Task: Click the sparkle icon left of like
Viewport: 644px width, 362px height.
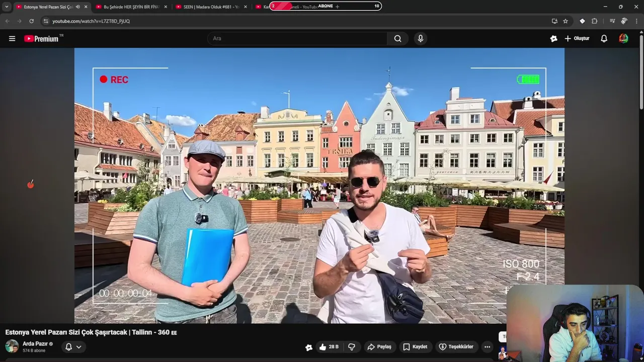Action: point(309,347)
